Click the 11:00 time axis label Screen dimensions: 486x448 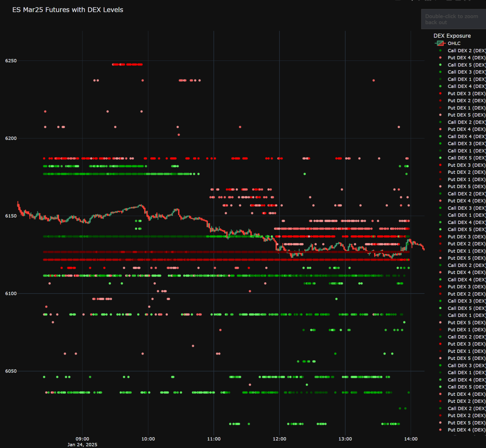(x=214, y=439)
